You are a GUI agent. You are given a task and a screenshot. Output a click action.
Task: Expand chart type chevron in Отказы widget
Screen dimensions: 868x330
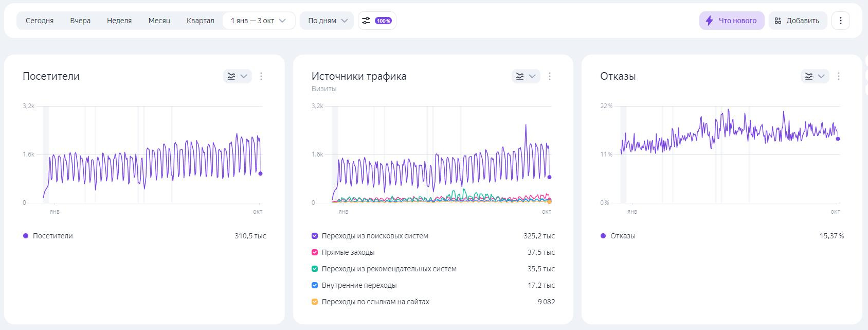[x=822, y=76]
